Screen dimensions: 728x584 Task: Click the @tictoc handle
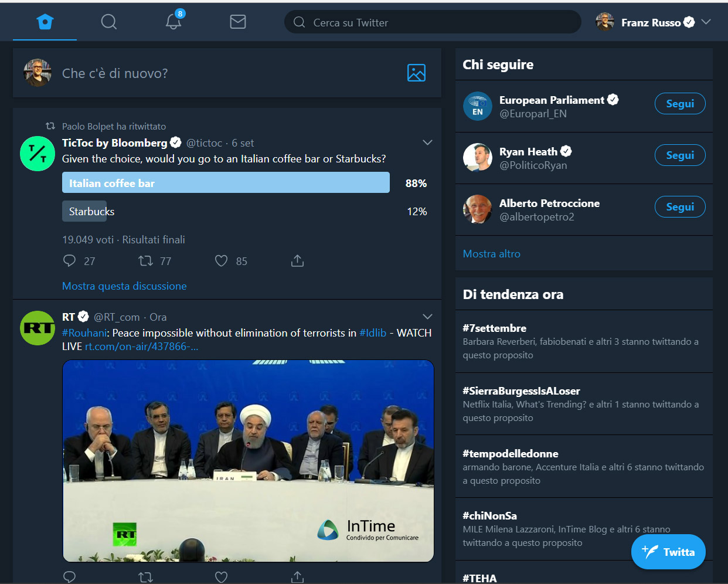click(x=204, y=143)
